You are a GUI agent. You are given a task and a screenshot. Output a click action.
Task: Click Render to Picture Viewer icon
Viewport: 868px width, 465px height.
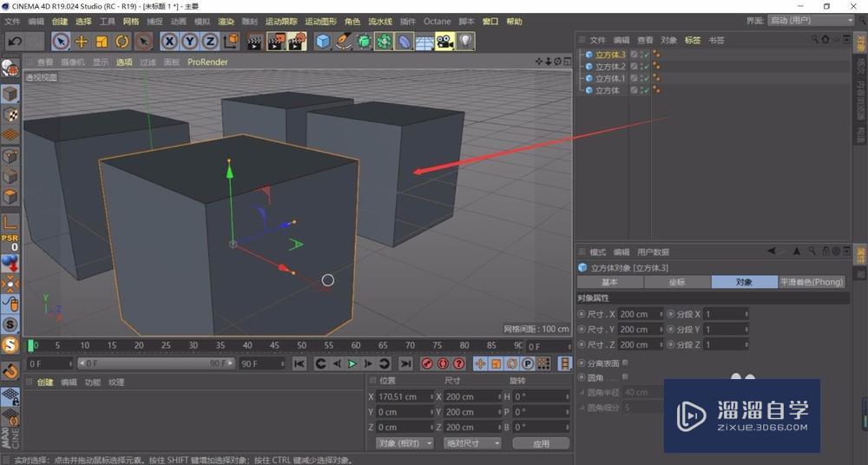click(x=276, y=42)
